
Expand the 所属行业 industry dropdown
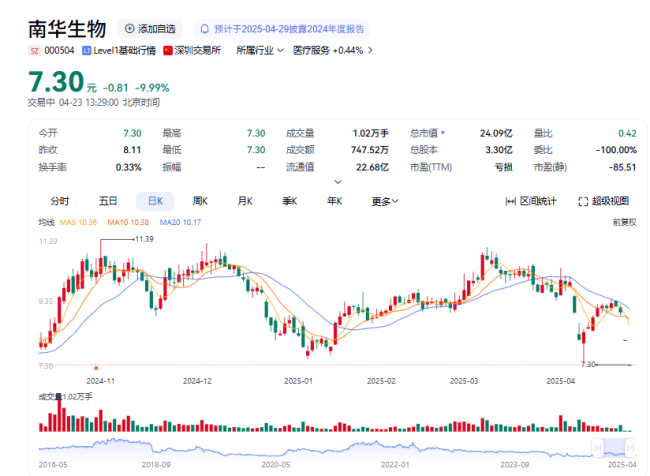(x=260, y=50)
